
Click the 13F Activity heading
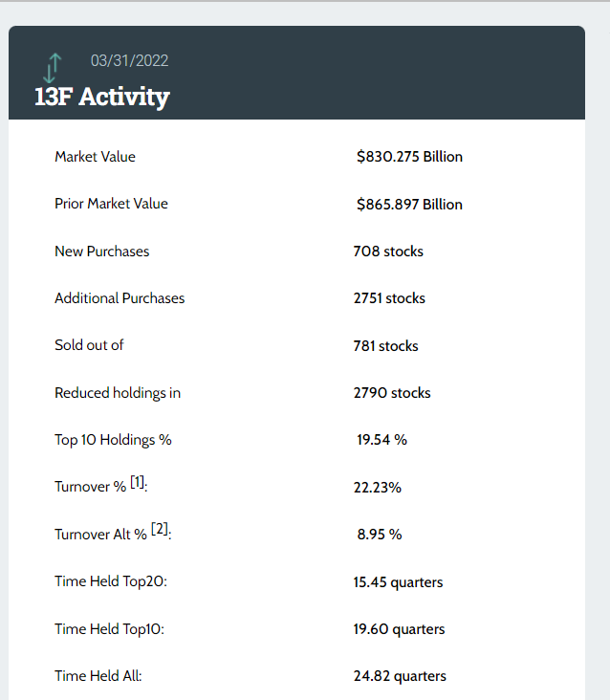101,97
